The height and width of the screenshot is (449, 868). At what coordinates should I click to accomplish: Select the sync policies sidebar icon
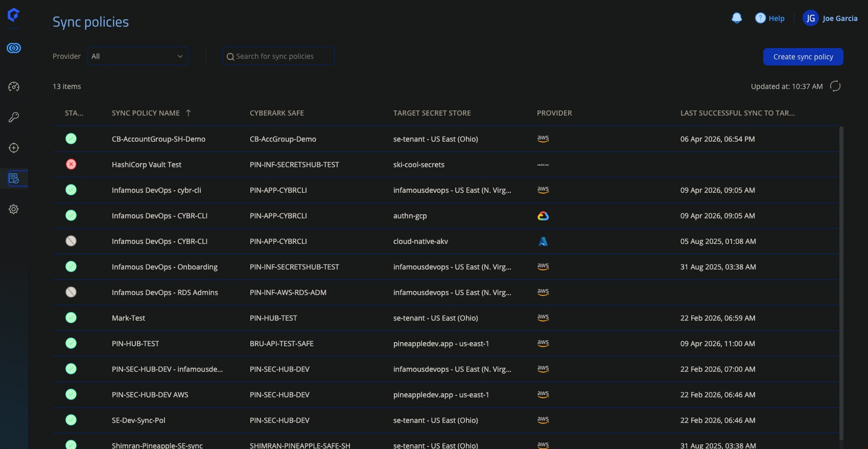[x=14, y=178]
